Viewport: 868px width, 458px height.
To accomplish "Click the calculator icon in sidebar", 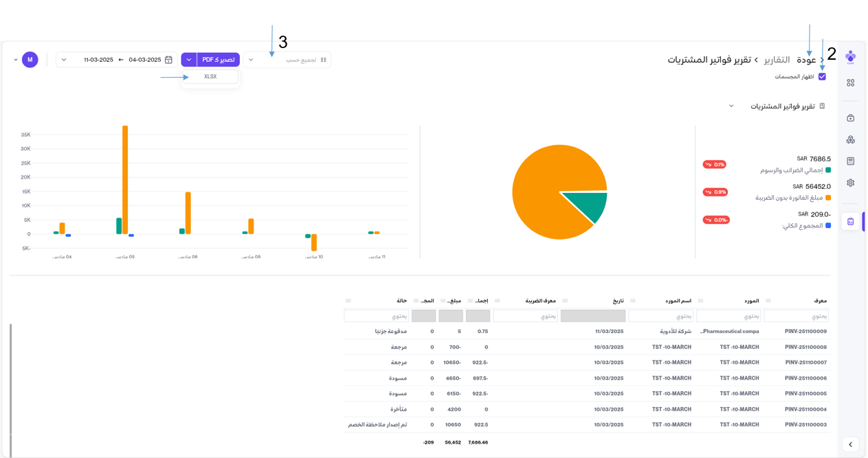I will tap(850, 161).
